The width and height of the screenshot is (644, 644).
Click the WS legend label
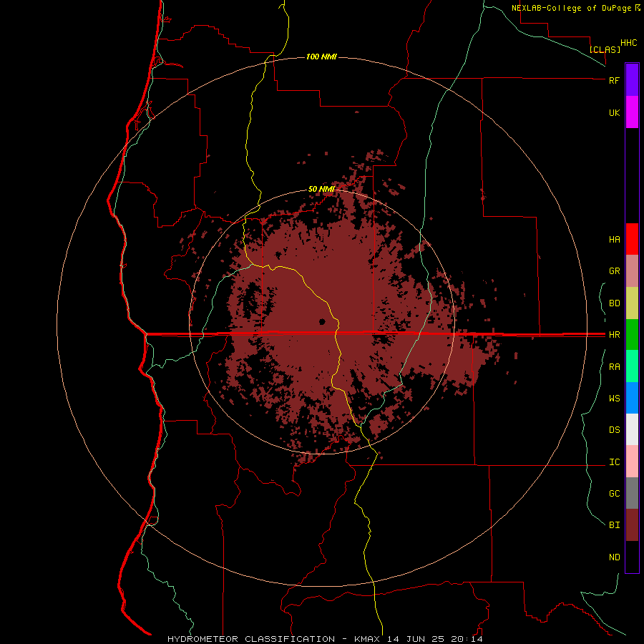click(x=614, y=399)
